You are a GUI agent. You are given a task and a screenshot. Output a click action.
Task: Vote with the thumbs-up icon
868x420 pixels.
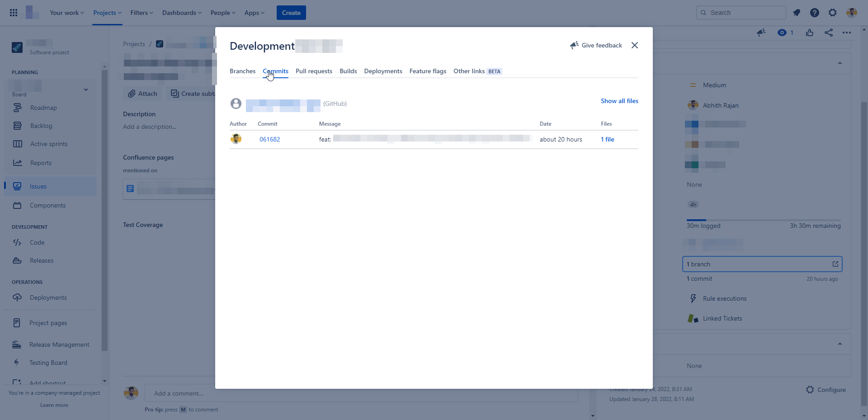click(809, 33)
